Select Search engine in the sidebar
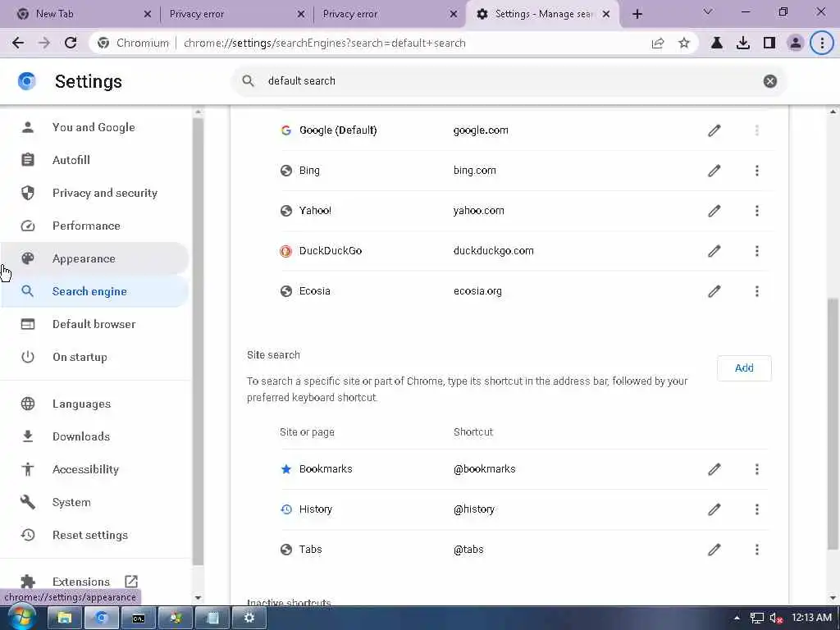The height and width of the screenshot is (630, 840). click(x=94, y=291)
